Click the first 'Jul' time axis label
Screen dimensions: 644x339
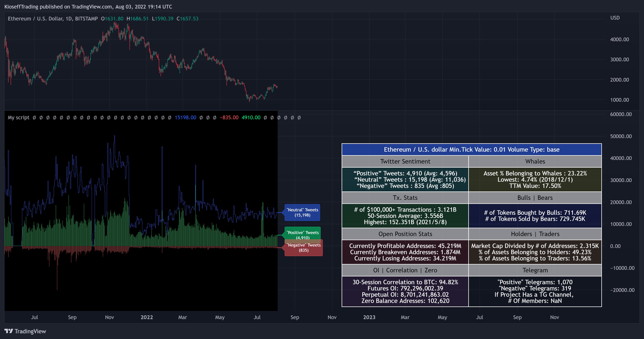(x=34, y=317)
